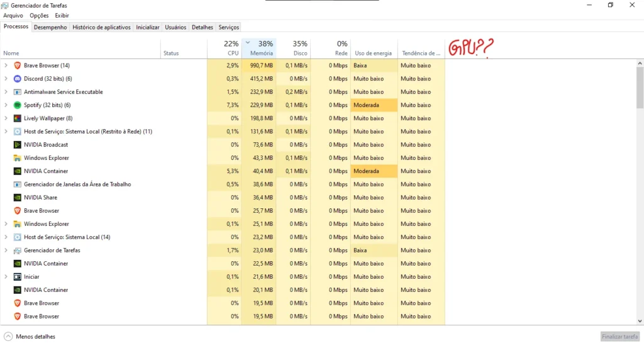
Task: Sort by Uso de energia column
Action: [374, 48]
